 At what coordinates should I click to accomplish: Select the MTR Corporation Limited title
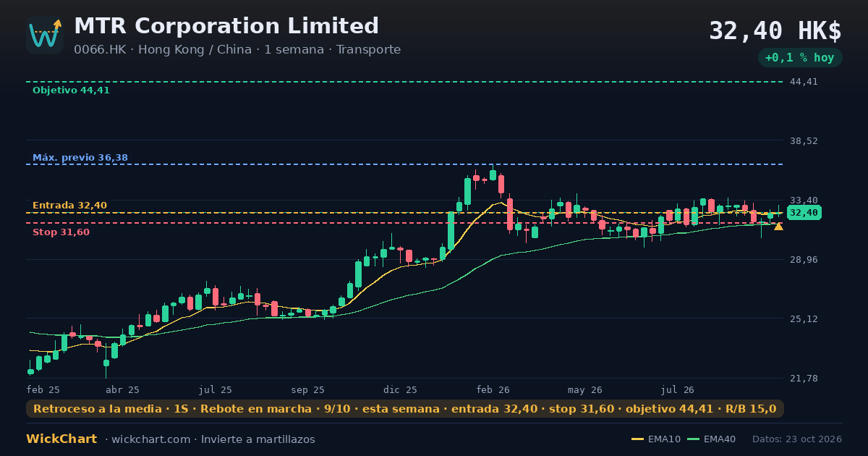226,26
